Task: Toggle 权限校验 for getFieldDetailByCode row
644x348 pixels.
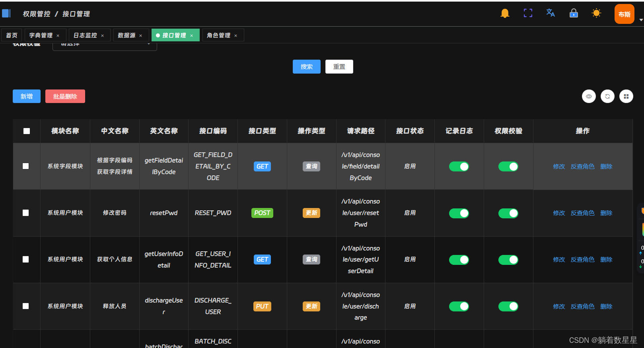Action: coord(508,166)
